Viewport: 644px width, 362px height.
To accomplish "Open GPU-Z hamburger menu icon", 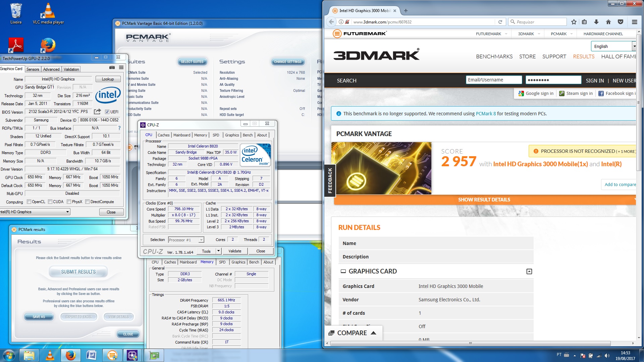I will point(121,68).
